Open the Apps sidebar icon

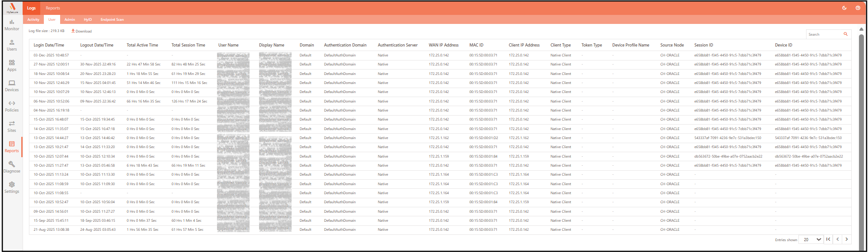point(12,65)
